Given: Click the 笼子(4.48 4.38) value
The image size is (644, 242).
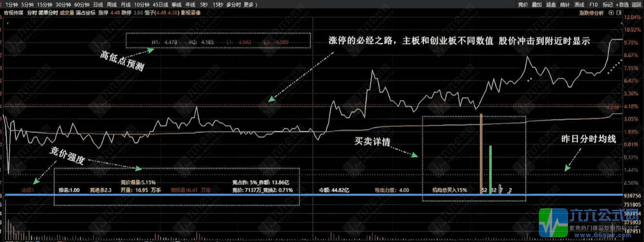Looking at the screenshot, I should point(161,13).
